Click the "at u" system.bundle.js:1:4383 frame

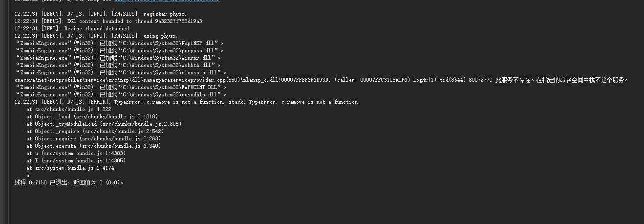tap(76, 153)
